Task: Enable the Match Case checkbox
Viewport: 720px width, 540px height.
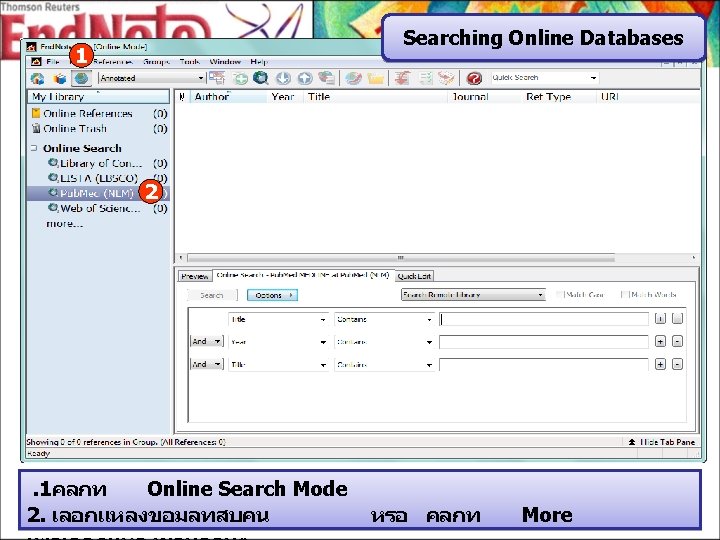Action: coord(559,295)
